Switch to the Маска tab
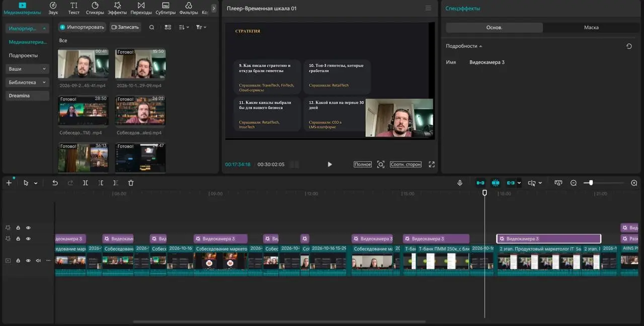Image resolution: width=644 pixels, height=326 pixels. click(x=591, y=28)
